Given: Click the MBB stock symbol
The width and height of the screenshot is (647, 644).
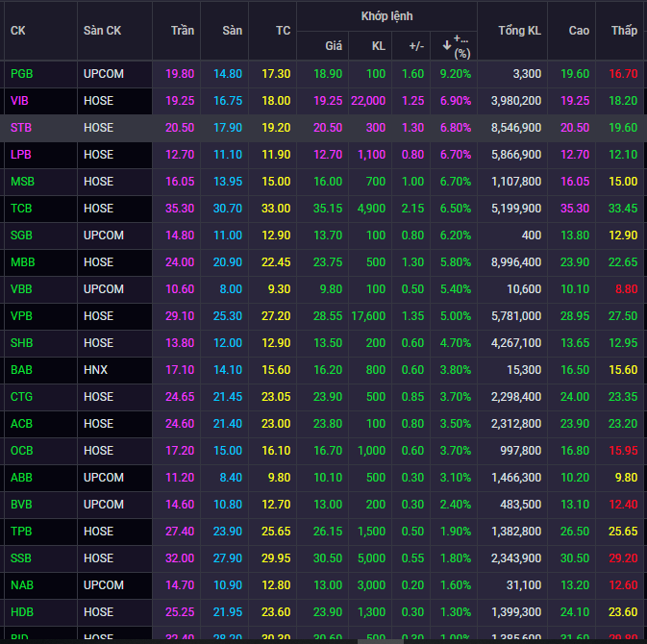Looking at the screenshot, I should [22, 262].
